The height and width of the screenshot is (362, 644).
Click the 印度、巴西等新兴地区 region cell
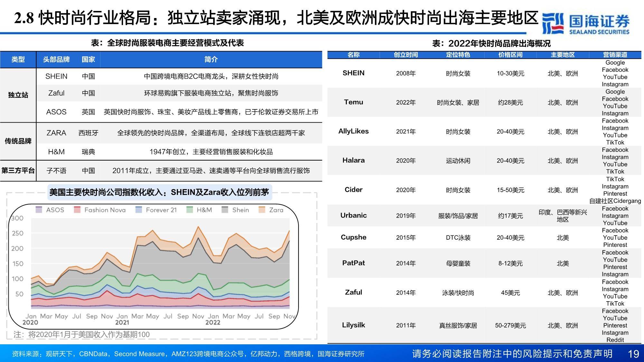click(x=563, y=216)
